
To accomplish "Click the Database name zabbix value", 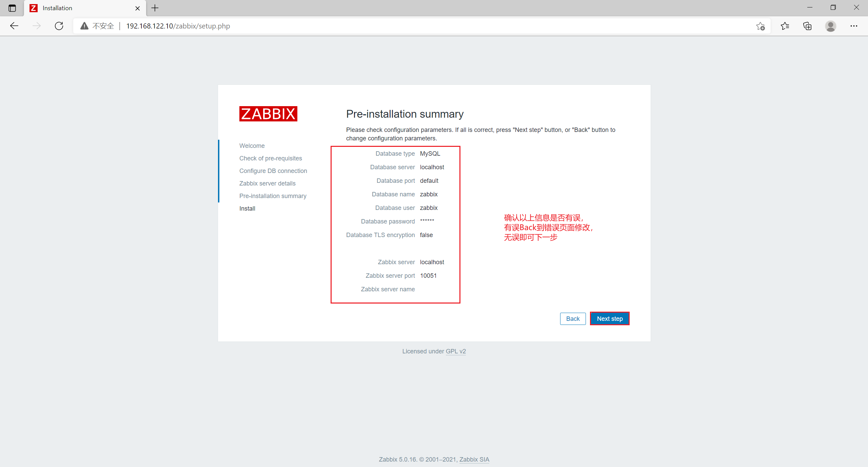I will (x=429, y=194).
